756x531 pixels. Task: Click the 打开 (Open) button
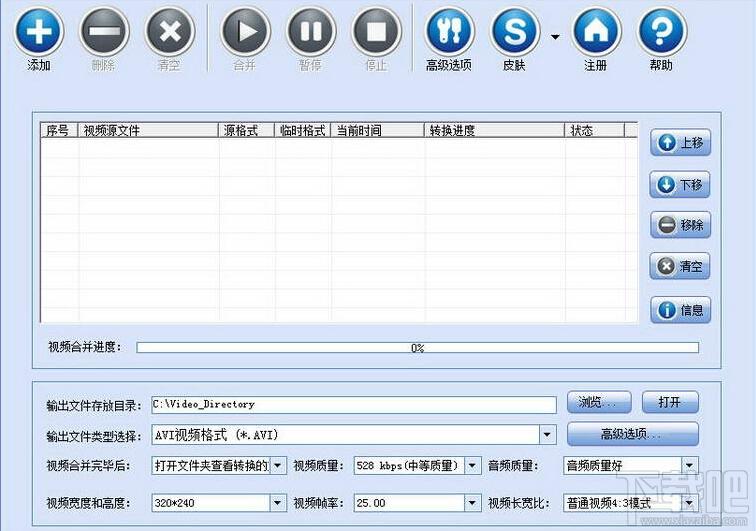click(670, 402)
